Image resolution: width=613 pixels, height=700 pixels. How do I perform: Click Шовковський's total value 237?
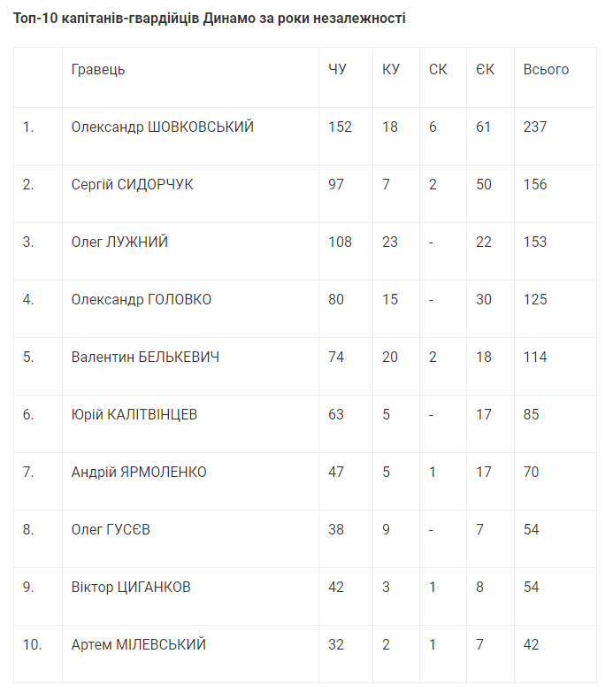(x=535, y=127)
